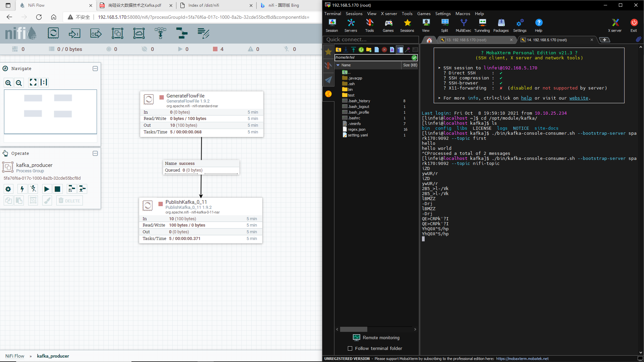Open MobaXterm MultiExec icon
Image resolution: width=644 pixels, height=362 pixels.
pyautogui.click(x=464, y=25)
